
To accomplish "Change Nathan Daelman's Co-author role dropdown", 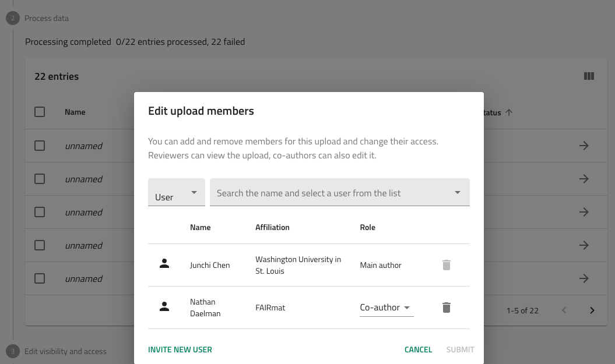I will [x=386, y=308].
